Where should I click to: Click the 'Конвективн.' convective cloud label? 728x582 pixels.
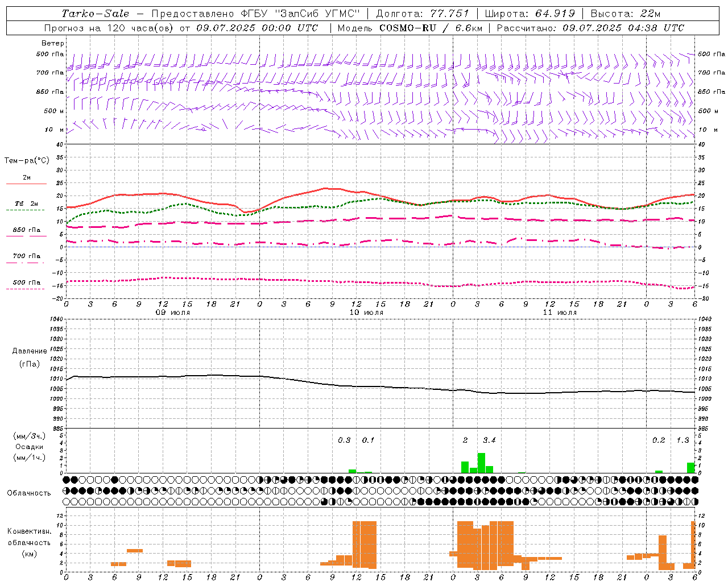pyautogui.click(x=30, y=531)
